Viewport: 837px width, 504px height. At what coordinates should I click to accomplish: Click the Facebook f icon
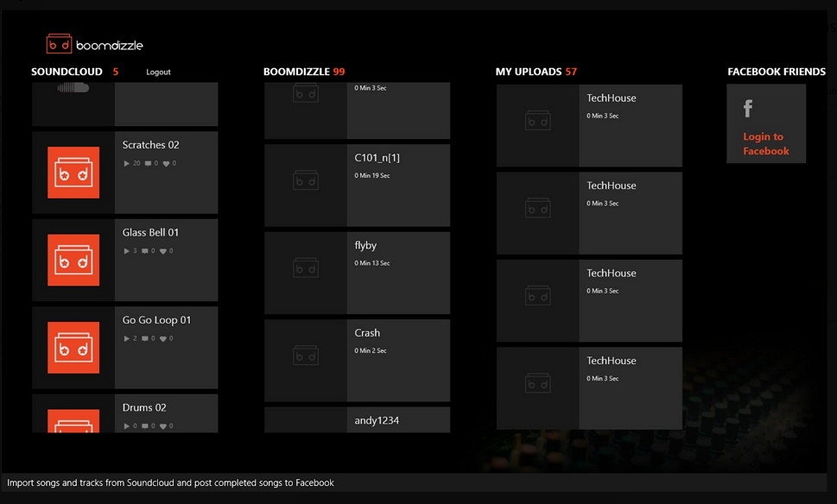(x=748, y=108)
